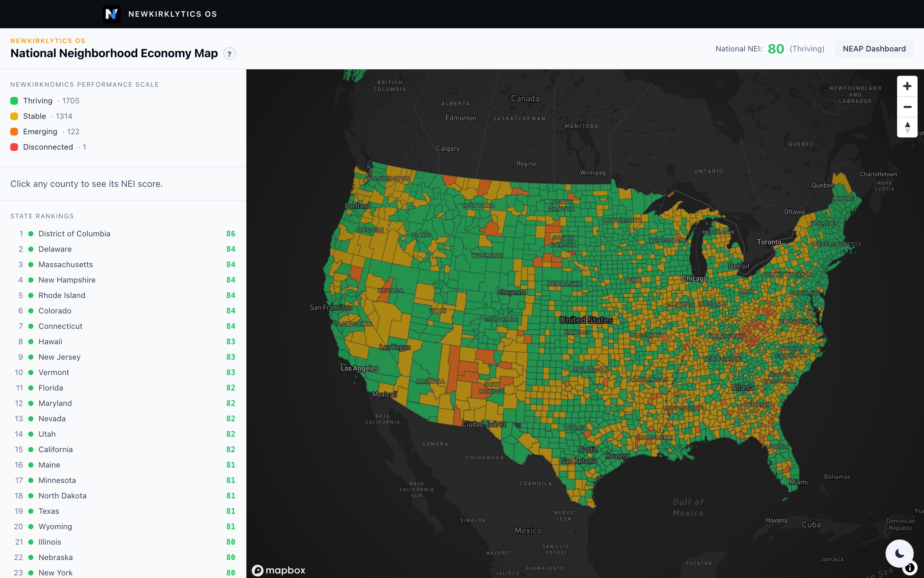Select Vermont in state rankings
Screen dimensions: 924x578
tap(123, 372)
